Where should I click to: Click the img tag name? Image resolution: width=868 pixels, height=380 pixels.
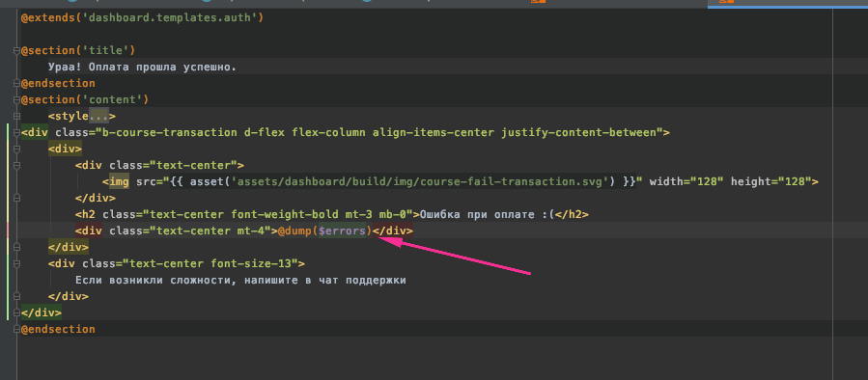pos(119,181)
